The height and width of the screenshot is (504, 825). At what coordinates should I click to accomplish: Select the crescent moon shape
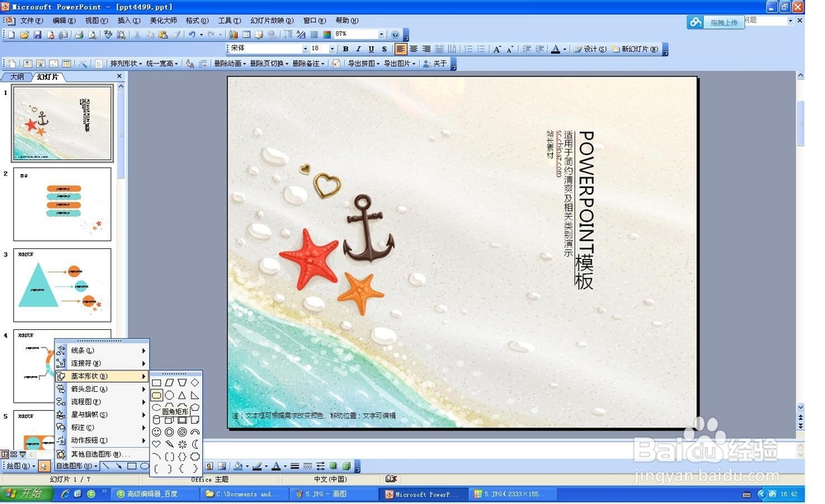pos(195,444)
